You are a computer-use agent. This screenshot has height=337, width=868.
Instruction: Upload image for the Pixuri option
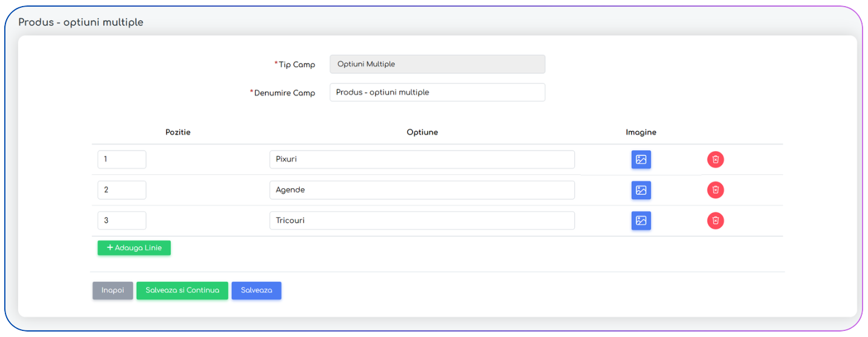pos(641,160)
